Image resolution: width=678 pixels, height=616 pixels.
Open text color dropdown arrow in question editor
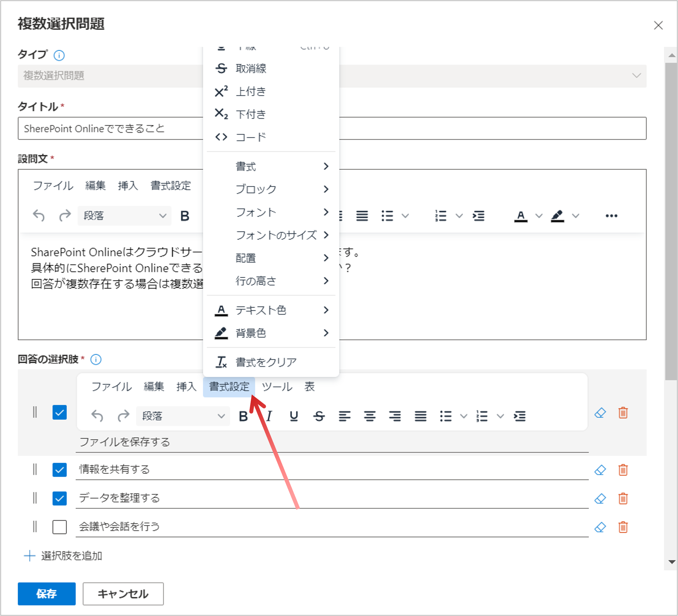point(539,216)
